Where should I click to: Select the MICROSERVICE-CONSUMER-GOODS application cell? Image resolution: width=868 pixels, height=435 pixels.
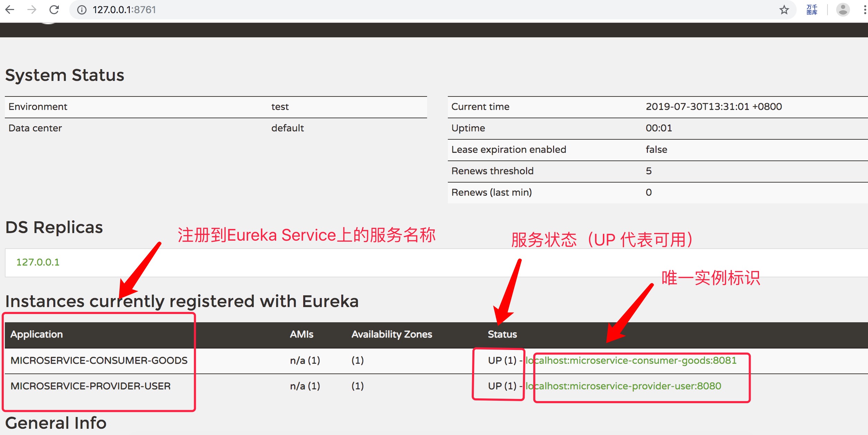coord(99,360)
